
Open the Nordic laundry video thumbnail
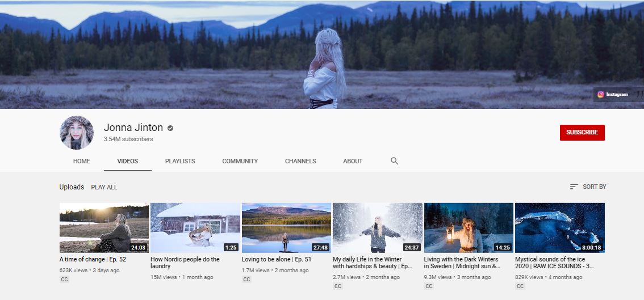tap(195, 228)
